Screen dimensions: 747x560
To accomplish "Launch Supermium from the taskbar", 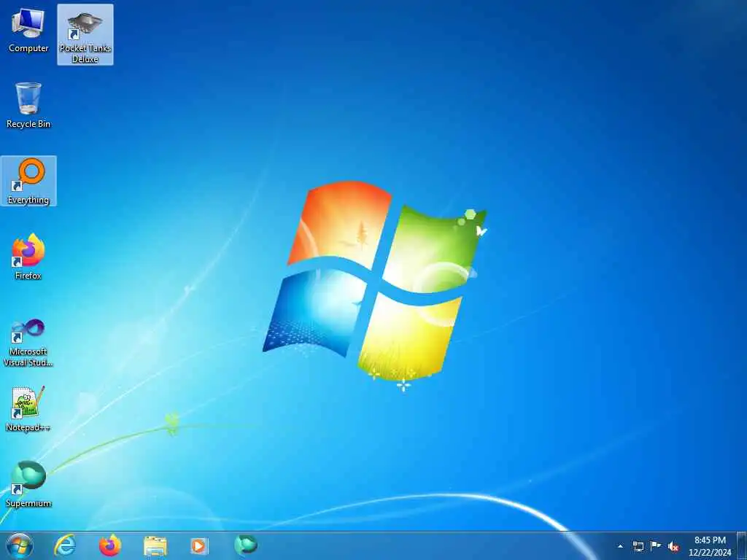I will [x=246, y=545].
